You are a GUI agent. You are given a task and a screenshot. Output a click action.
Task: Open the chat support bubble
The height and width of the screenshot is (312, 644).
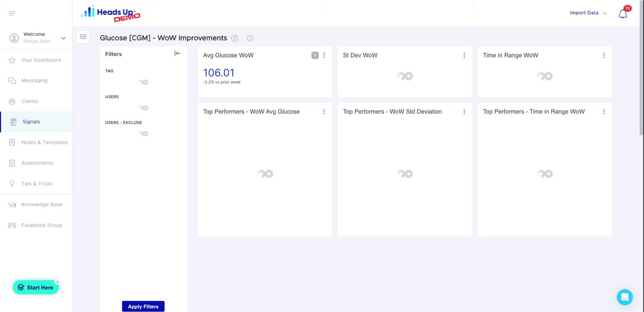tap(624, 297)
